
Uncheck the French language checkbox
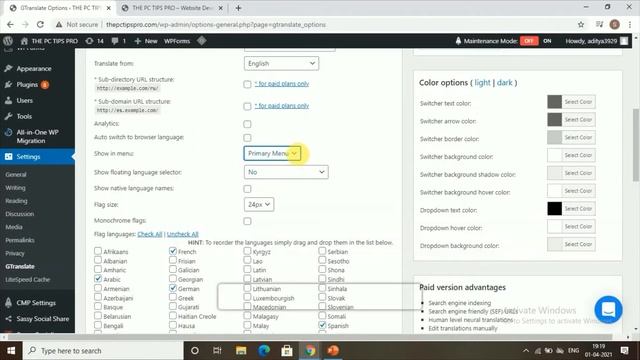pos(173,251)
